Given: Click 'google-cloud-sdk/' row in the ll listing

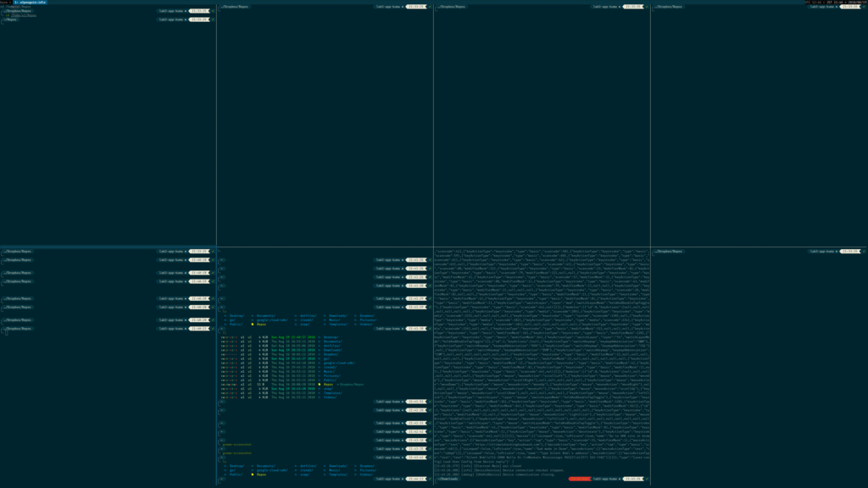Looking at the screenshot, I should click(x=288, y=363).
